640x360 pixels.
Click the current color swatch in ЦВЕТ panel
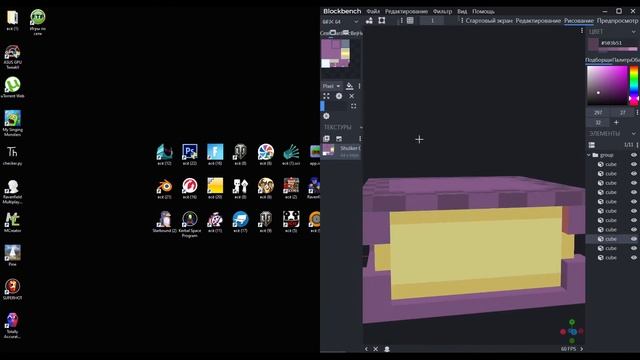[x=593, y=44]
